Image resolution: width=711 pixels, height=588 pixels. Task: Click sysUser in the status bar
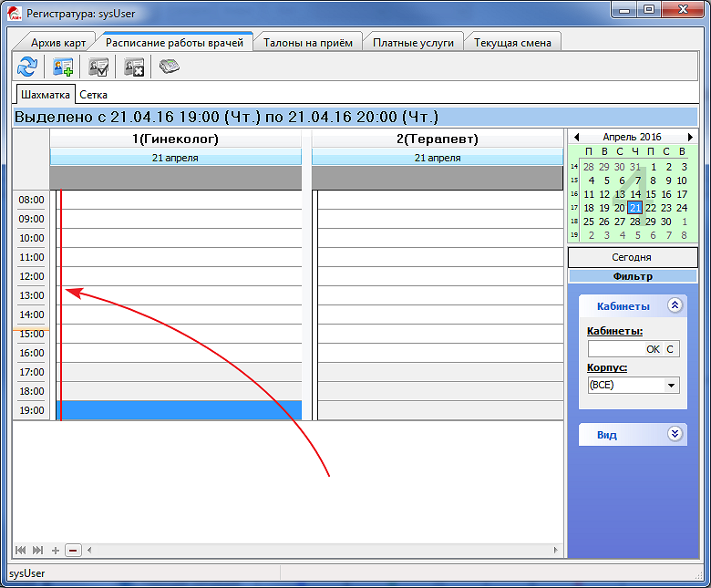[26, 573]
